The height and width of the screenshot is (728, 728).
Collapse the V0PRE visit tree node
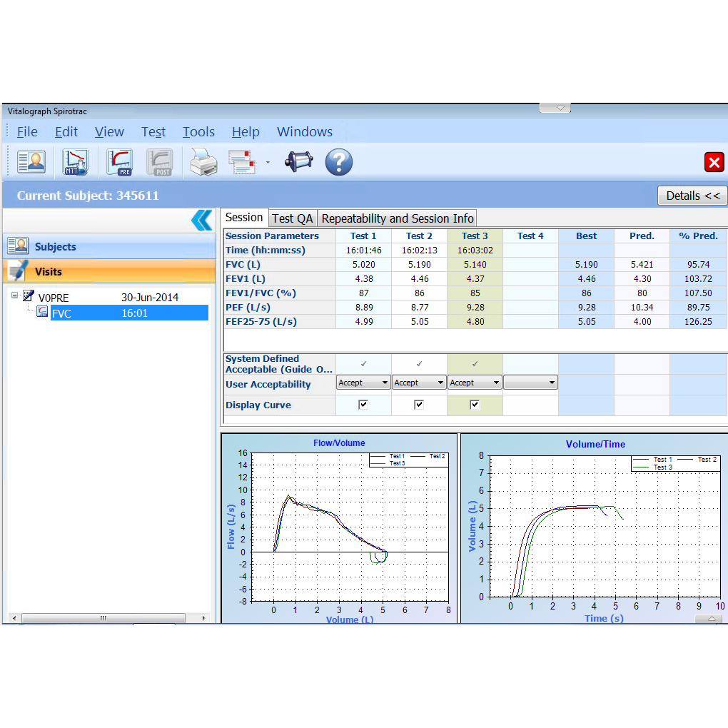pos(14,295)
